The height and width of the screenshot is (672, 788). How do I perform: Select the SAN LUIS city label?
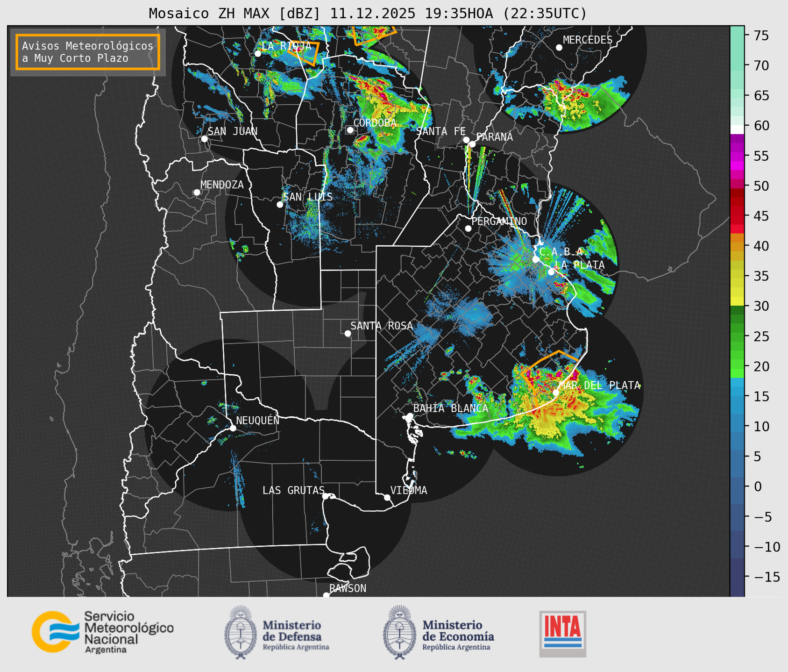[x=308, y=197]
